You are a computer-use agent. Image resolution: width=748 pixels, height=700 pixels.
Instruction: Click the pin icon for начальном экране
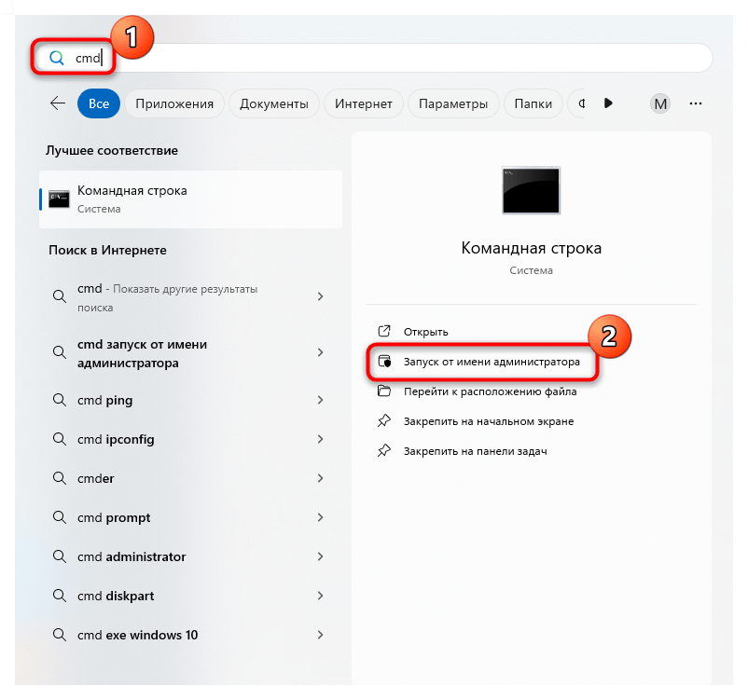coord(384,420)
